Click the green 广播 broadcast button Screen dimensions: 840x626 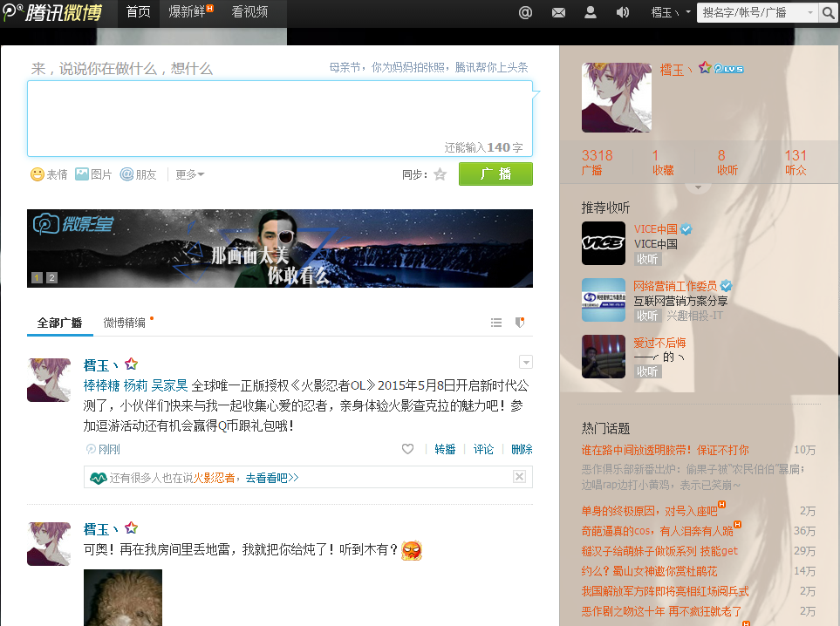(495, 174)
